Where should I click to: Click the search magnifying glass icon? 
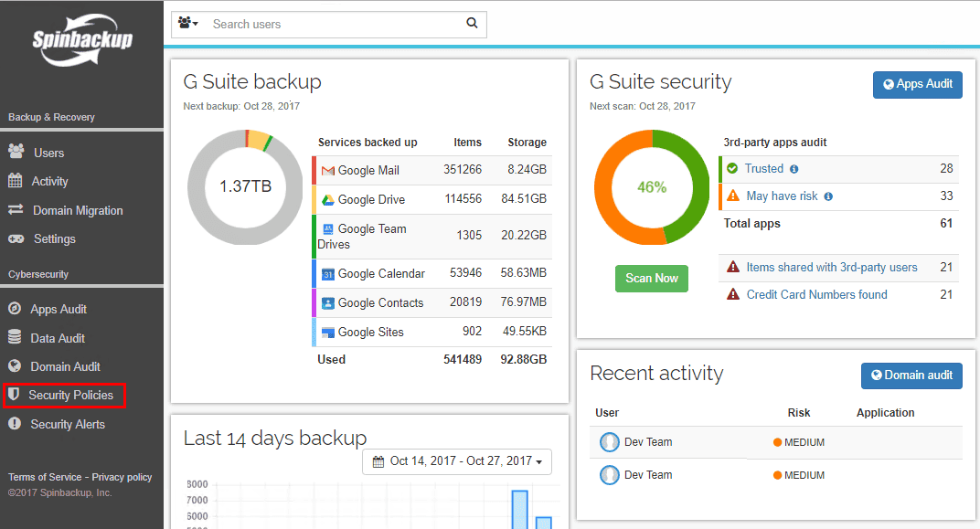point(472,23)
